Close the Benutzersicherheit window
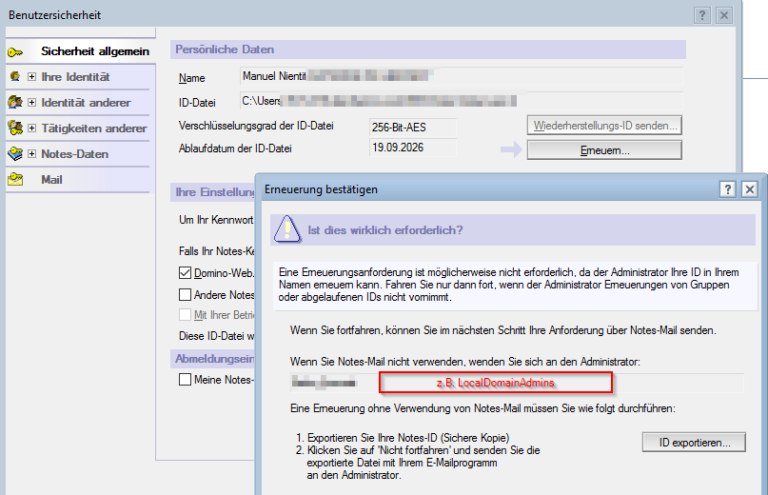The width and height of the screenshot is (768, 495). pyautogui.click(x=724, y=15)
